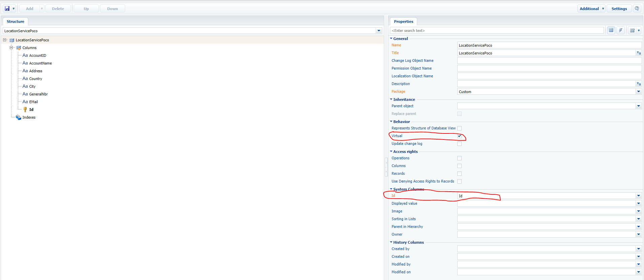Open the Modified on dropdown
Screen dimensions: 644x280
(x=638, y=272)
